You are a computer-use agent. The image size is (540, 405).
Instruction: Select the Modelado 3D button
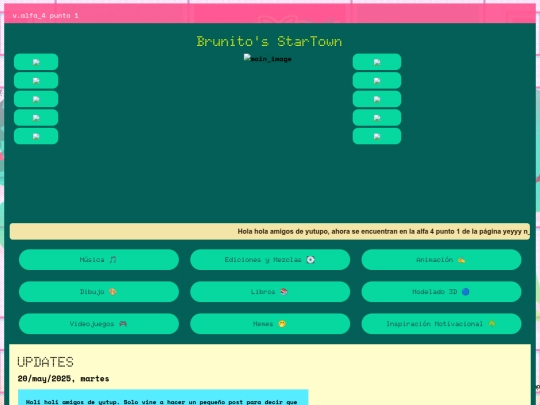tap(441, 292)
